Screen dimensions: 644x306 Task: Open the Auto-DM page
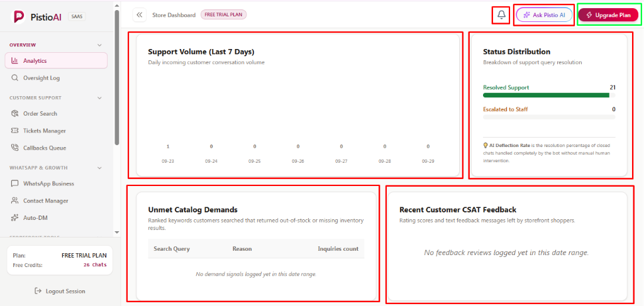[56, 218]
